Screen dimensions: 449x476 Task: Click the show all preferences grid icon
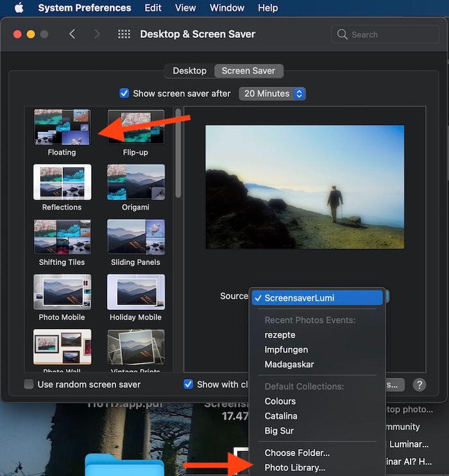tap(124, 35)
